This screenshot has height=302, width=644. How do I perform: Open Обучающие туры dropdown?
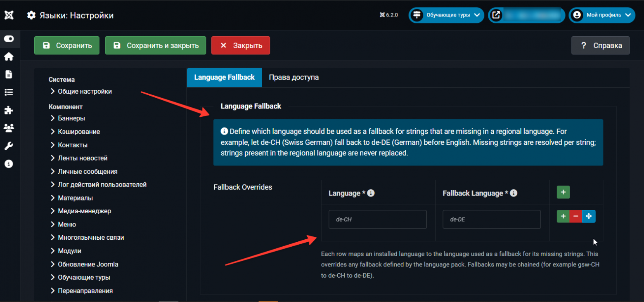pos(446,15)
